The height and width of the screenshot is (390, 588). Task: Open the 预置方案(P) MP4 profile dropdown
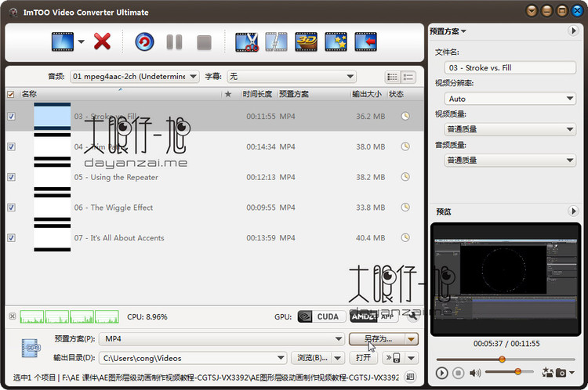pyautogui.click(x=222, y=338)
